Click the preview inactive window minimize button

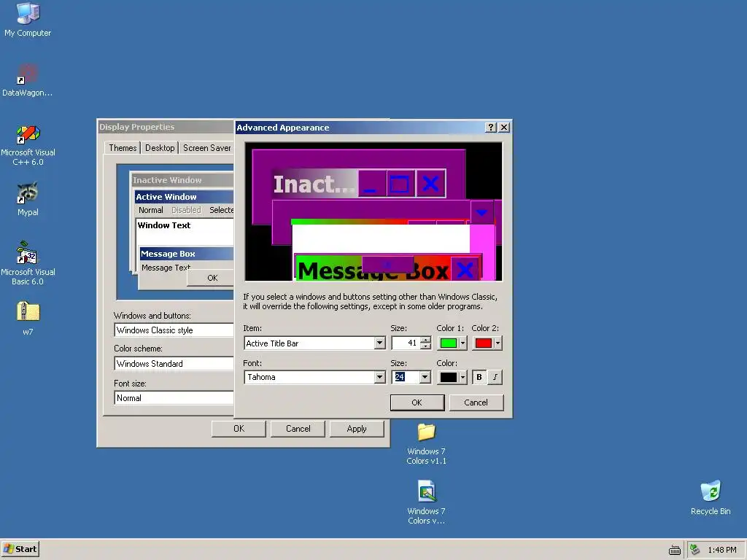pos(371,183)
